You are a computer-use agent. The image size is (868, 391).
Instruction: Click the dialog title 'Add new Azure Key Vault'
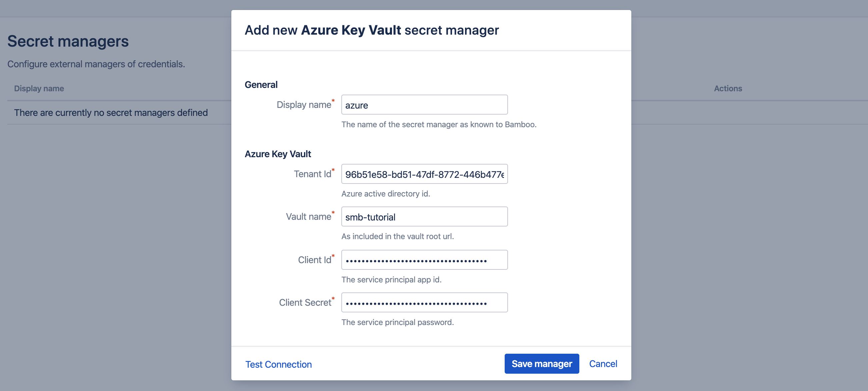pos(372,30)
